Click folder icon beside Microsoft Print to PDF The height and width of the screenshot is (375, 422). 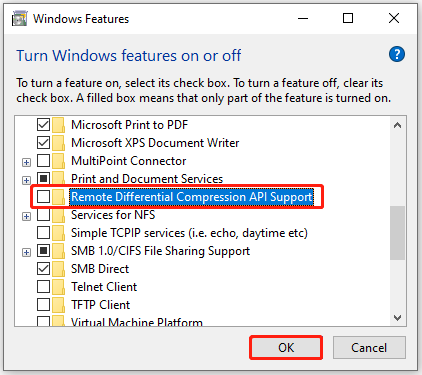click(58, 125)
